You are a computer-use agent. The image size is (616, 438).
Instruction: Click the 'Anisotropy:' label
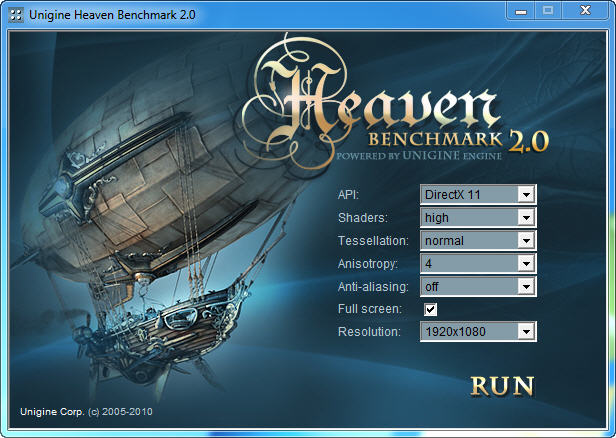pyautogui.click(x=368, y=264)
